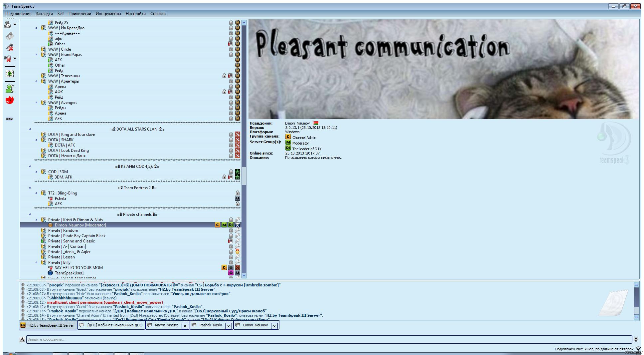Click the red flower toolbar icon

coord(10,100)
